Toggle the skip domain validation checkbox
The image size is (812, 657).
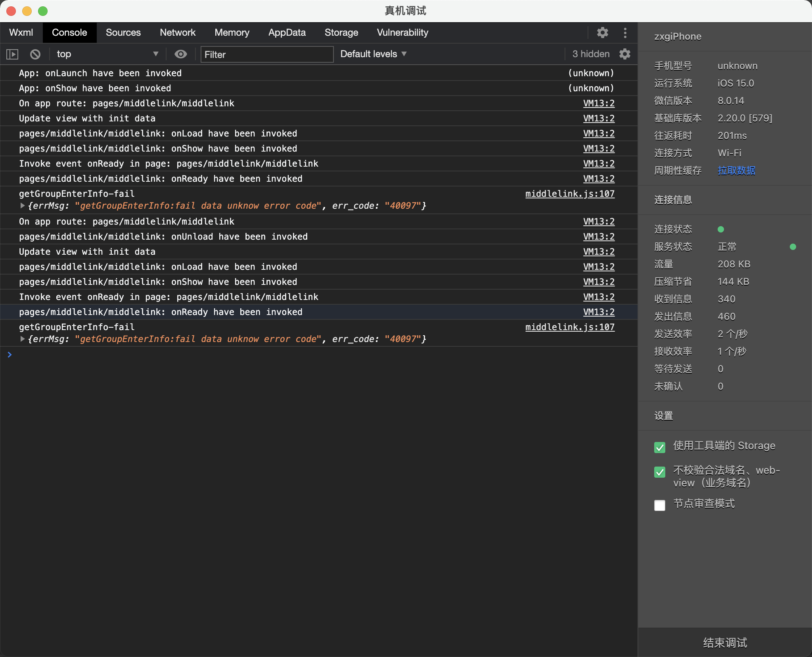pos(659,472)
